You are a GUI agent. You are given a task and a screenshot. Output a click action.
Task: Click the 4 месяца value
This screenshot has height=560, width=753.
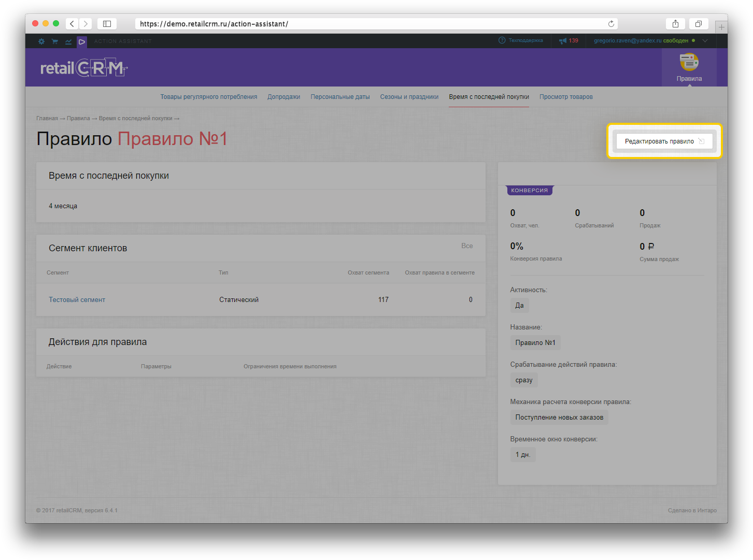63,206
